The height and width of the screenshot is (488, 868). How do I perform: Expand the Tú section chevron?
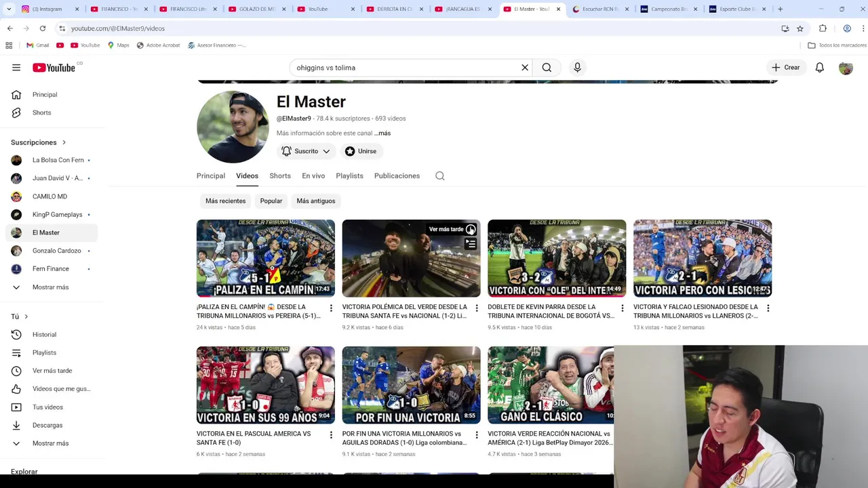(x=26, y=317)
